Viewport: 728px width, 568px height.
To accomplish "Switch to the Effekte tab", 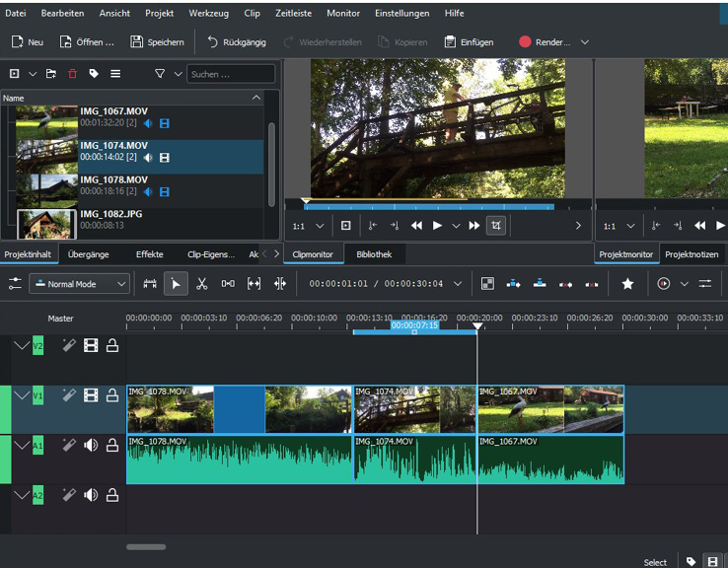I will click(149, 254).
